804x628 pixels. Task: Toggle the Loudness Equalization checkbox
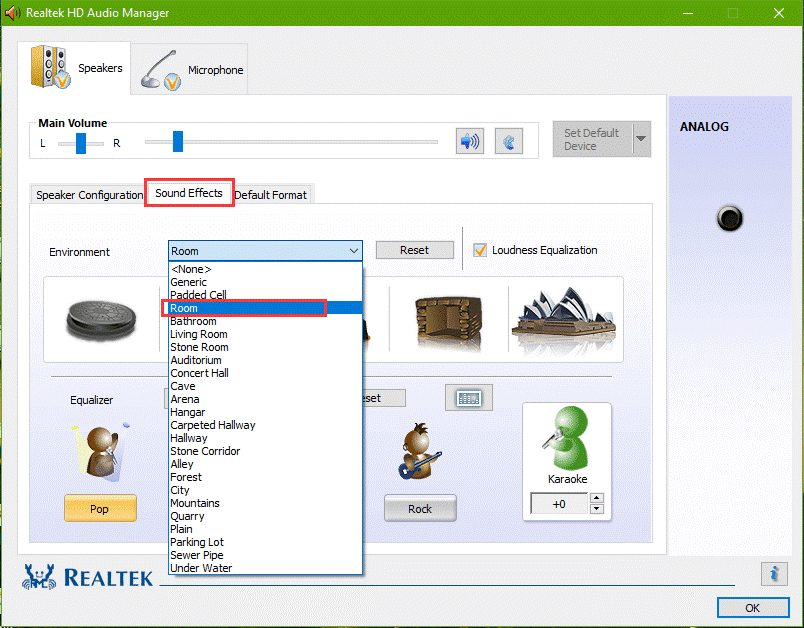[x=480, y=250]
